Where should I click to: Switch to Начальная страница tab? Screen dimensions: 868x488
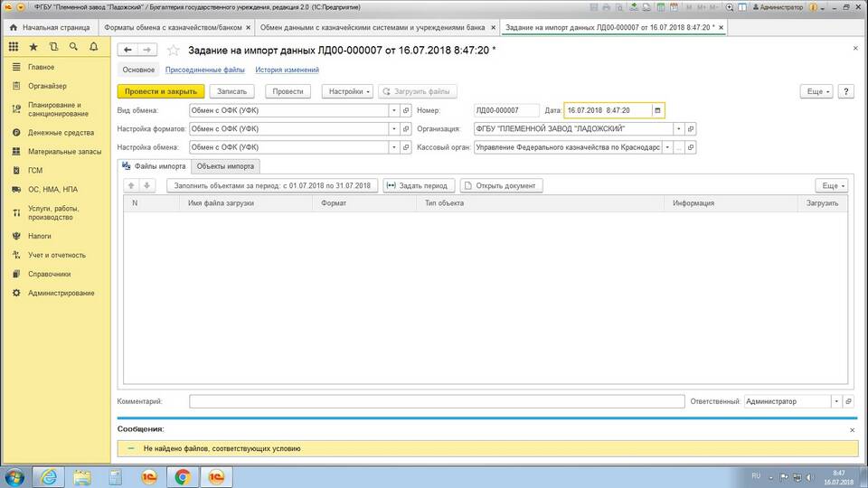(51, 27)
